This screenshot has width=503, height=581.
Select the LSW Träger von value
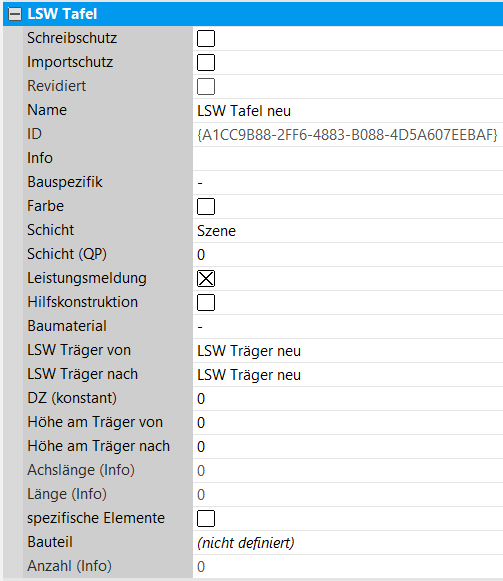[x=348, y=351]
